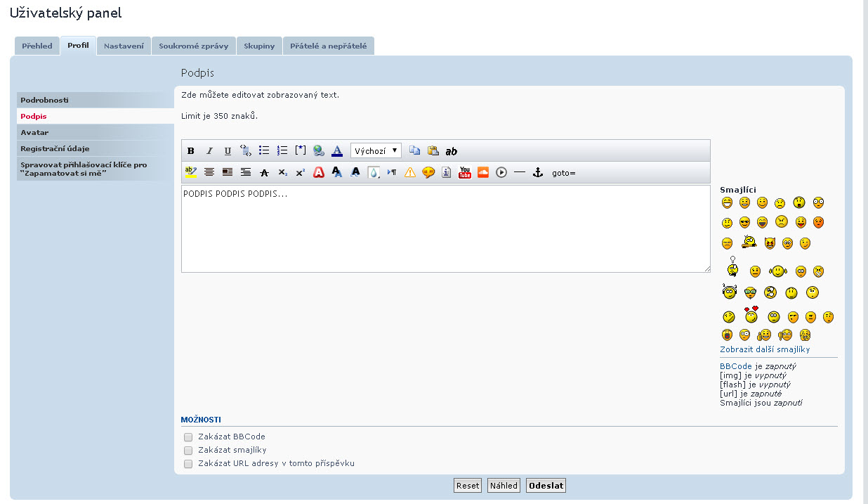
Task: Check the Zakázat smajlíky option
Action: [x=188, y=451]
